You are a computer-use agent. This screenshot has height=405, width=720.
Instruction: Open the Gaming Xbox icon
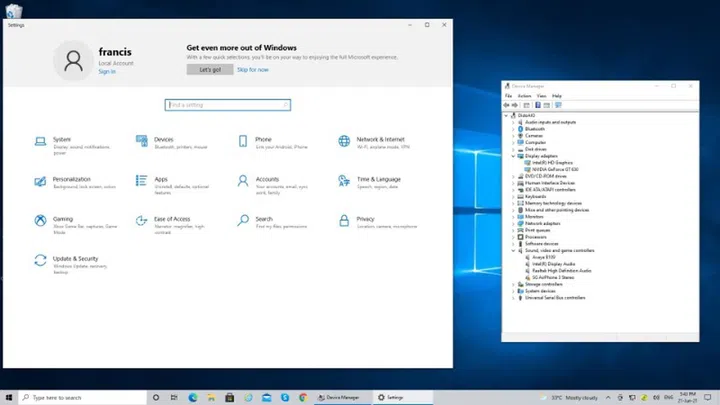41,221
